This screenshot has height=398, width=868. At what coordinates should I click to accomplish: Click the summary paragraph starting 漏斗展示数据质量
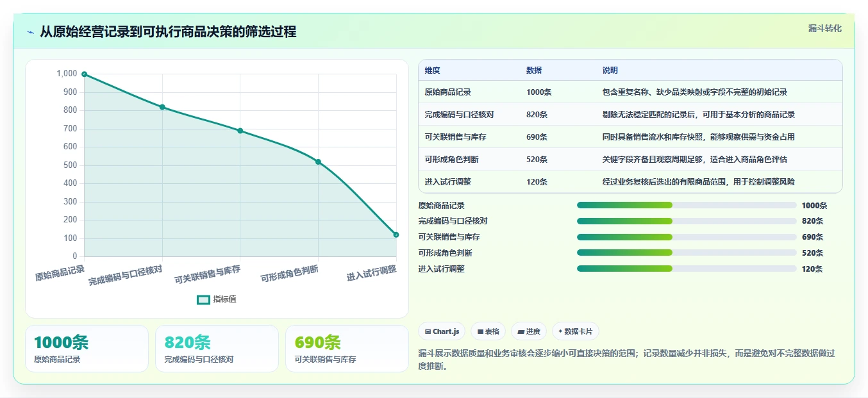click(626, 360)
